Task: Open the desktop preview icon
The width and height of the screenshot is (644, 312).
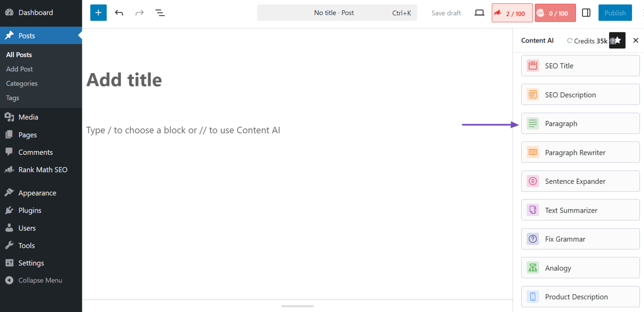Action: pos(479,12)
